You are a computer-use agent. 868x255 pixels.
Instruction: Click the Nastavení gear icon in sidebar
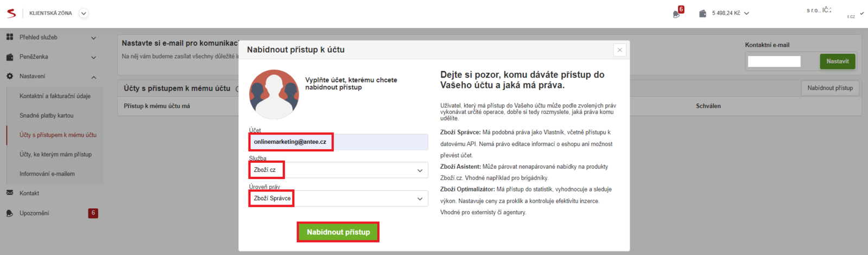point(10,76)
